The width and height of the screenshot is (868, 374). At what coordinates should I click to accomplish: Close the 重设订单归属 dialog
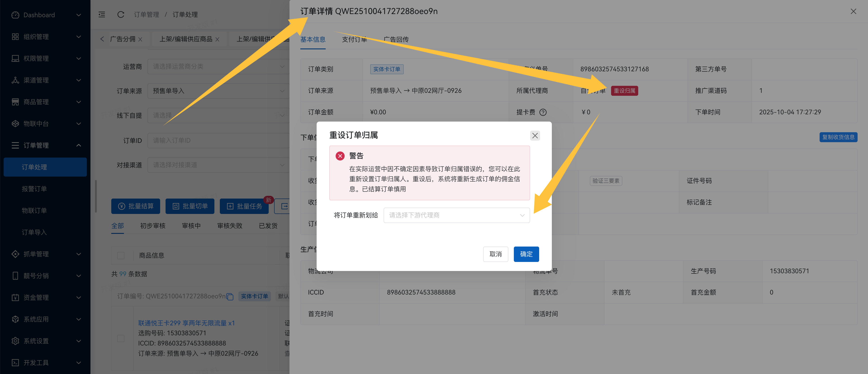click(x=535, y=136)
